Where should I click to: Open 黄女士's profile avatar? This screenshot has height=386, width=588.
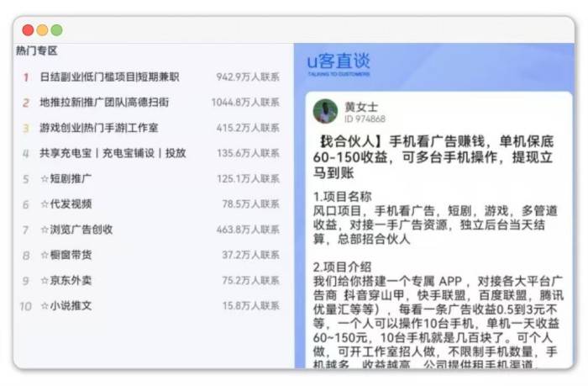(x=325, y=111)
